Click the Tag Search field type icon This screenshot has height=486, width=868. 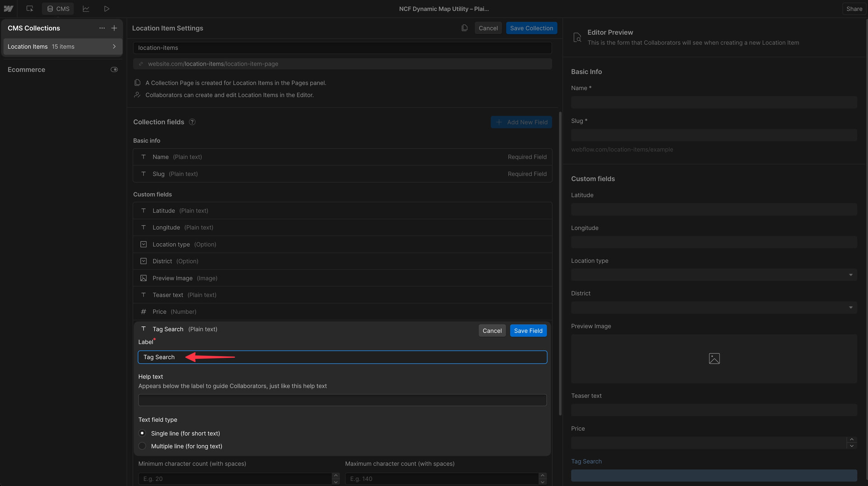pos(143,329)
